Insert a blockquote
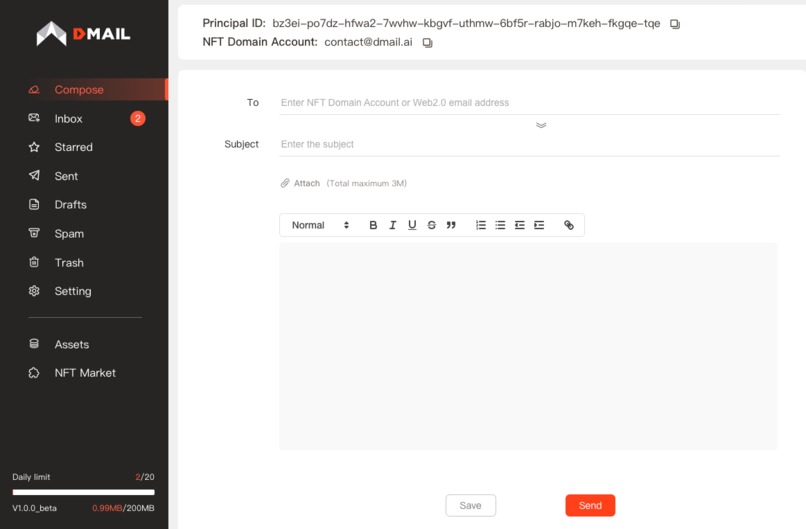This screenshot has height=529, width=806. pos(451,225)
